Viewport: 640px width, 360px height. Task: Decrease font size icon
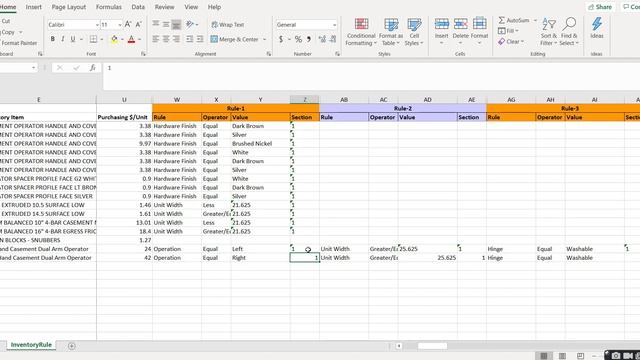[x=138, y=24]
